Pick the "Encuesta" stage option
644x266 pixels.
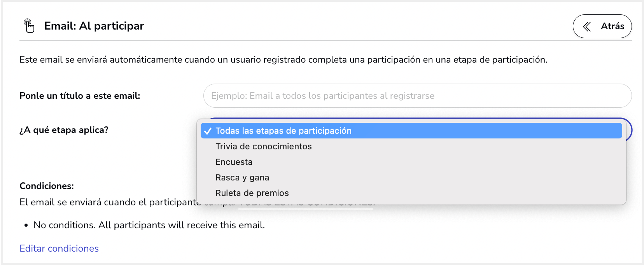[411, 162]
